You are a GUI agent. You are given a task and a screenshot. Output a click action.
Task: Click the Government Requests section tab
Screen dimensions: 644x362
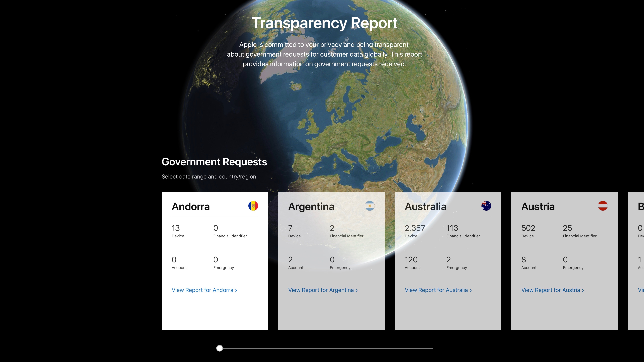pos(214,162)
